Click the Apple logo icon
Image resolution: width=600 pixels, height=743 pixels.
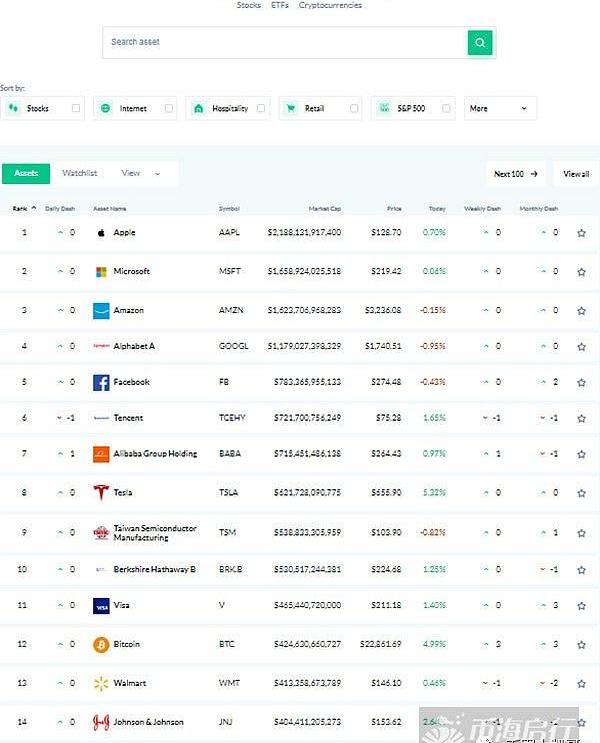click(x=101, y=233)
